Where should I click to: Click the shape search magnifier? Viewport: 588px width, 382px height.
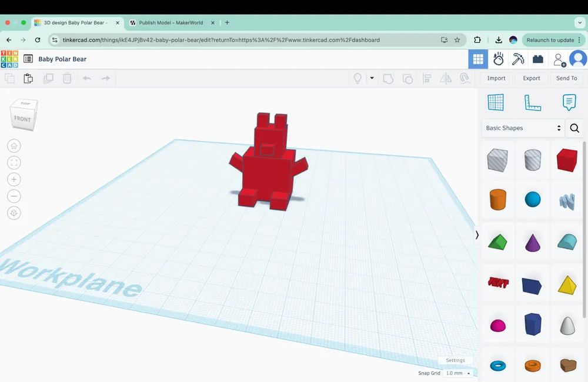(x=574, y=128)
